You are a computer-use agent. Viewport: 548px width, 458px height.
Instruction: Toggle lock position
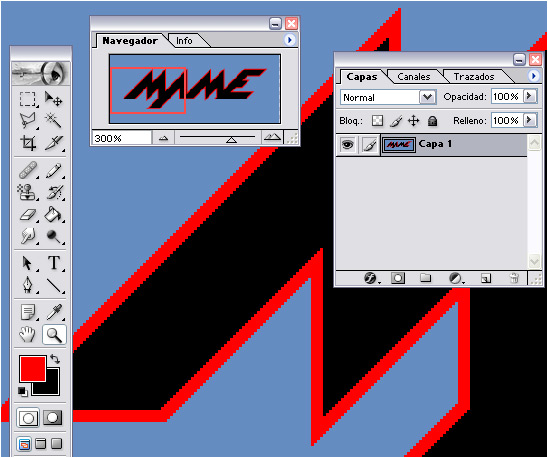(413, 121)
